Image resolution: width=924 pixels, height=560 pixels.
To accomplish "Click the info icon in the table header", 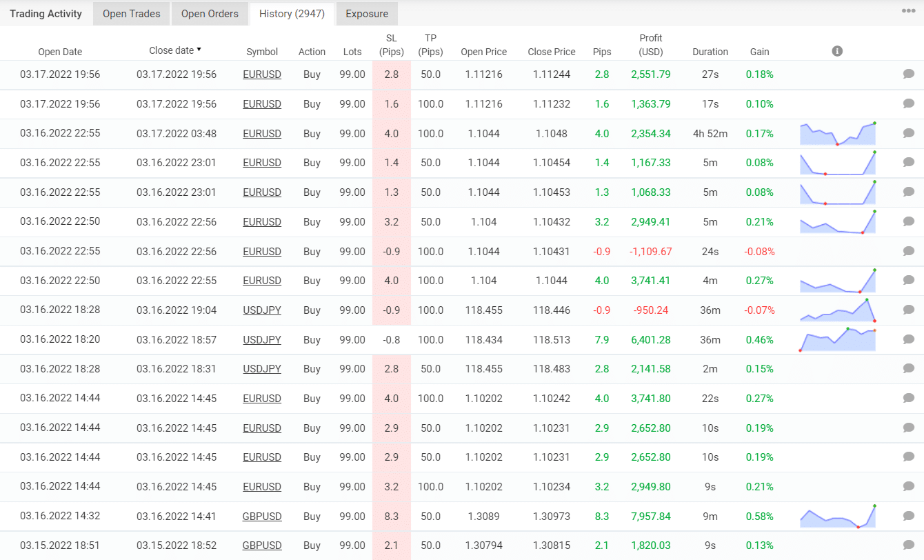I will pos(837,50).
